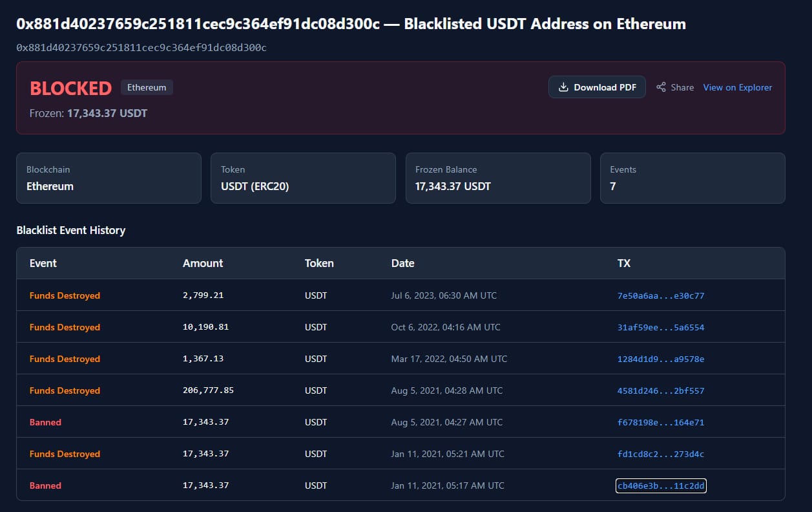Screen dimensions: 812x512
Task: Click the page title with Blacklisted USDT Address
Action: click(351, 24)
